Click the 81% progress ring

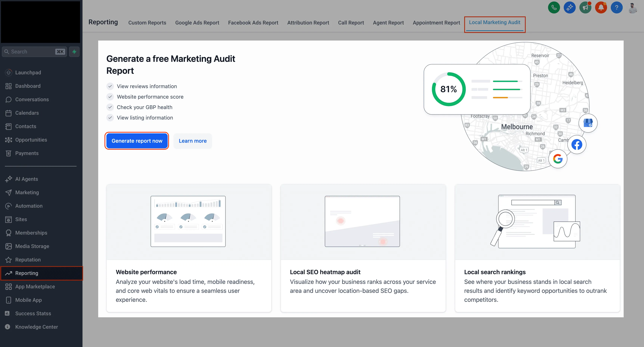pyautogui.click(x=449, y=89)
